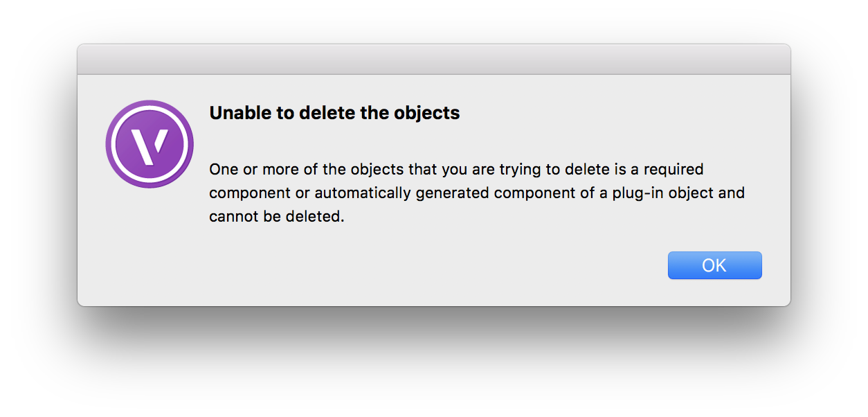Image resolution: width=868 pixels, height=417 pixels.
Task: Click the purple Vectorworks logo icon
Action: [x=150, y=144]
